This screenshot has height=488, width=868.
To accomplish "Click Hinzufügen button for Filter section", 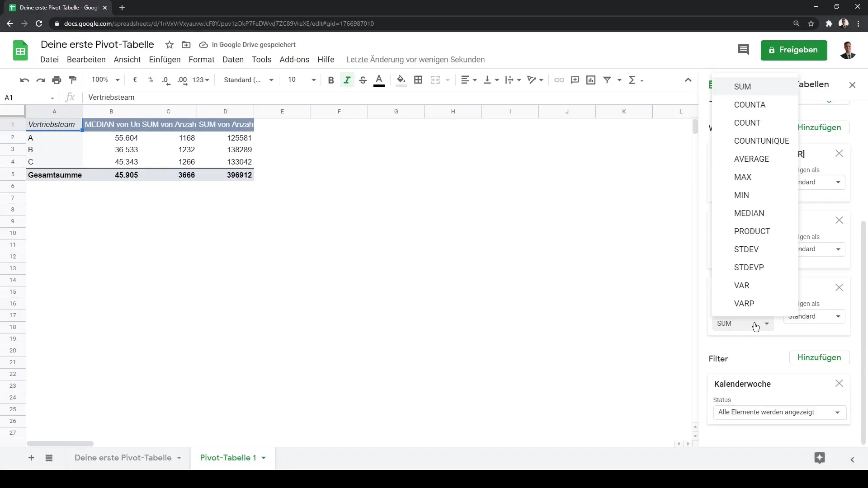I will pyautogui.click(x=819, y=357).
